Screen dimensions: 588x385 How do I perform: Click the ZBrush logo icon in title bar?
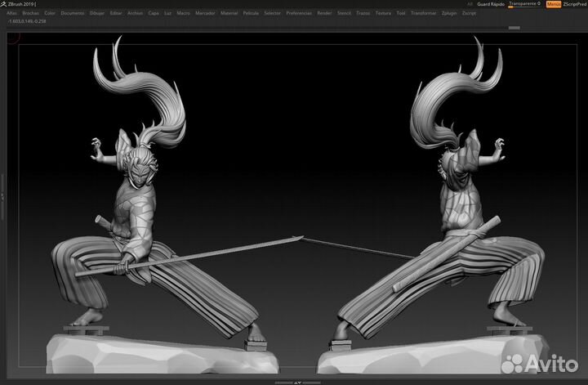pos(4,4)
